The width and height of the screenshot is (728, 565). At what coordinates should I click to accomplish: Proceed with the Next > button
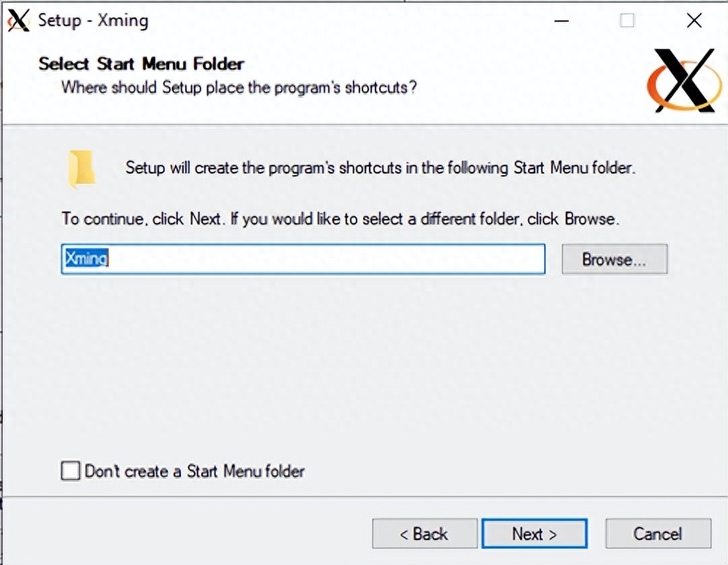535,534
